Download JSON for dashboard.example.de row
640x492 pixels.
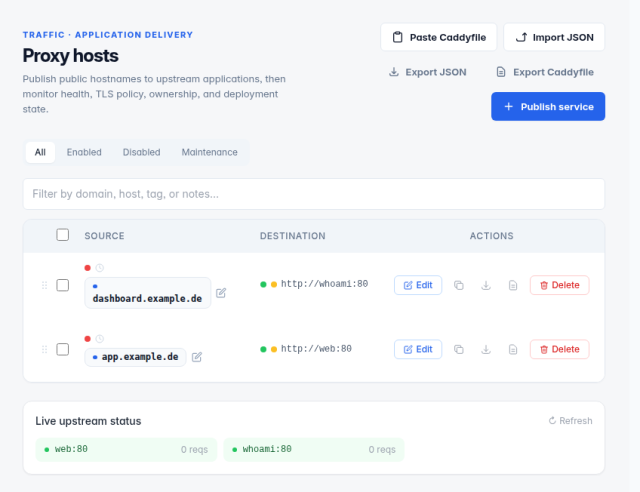486,285
